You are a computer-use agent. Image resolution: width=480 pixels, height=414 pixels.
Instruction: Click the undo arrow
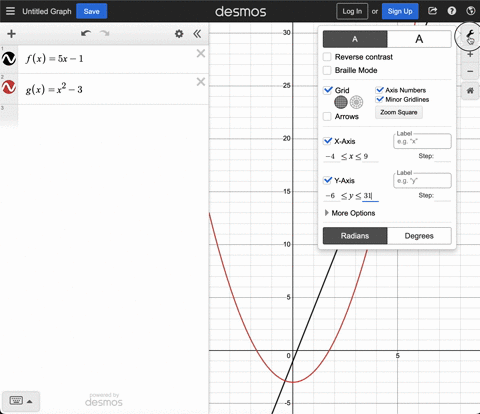pyautogui.click(x=86, y=34)
